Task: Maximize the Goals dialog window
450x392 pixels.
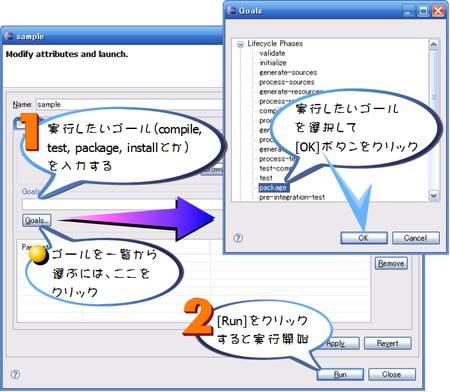Action: tap(423, 11)
